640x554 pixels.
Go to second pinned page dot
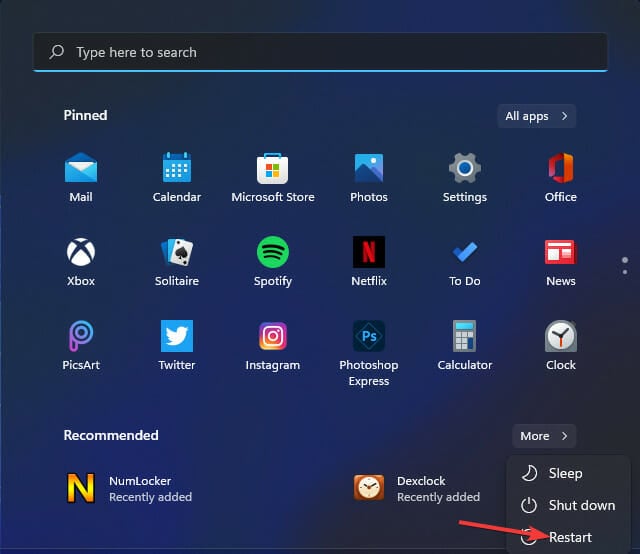(625, 272)
